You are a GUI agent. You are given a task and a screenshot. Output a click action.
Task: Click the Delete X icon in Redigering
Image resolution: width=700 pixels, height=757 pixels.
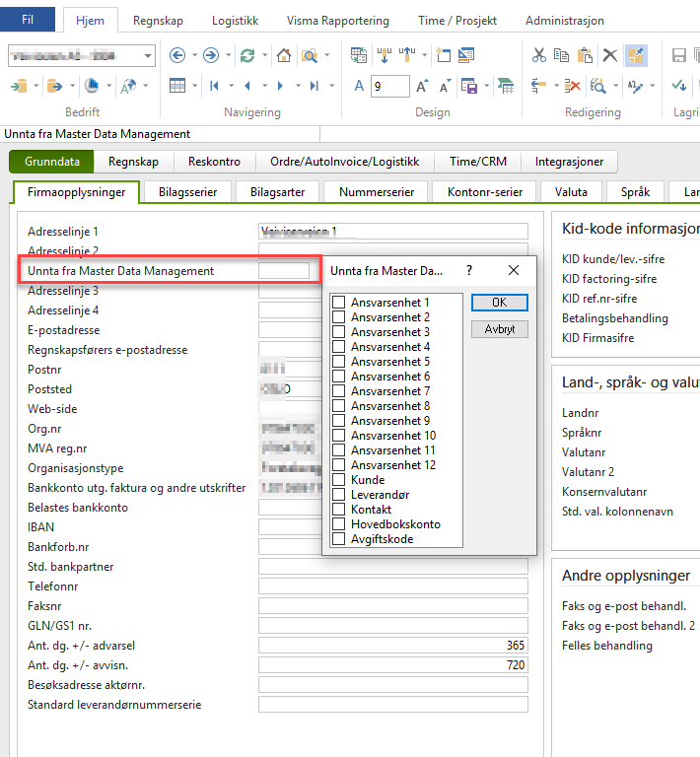point(610,55)
